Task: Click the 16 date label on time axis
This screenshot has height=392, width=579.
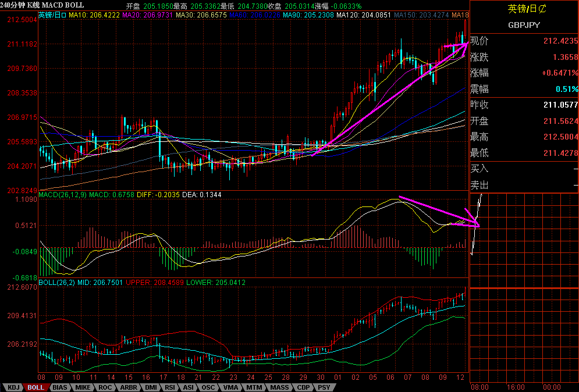Action: (146, 377)
